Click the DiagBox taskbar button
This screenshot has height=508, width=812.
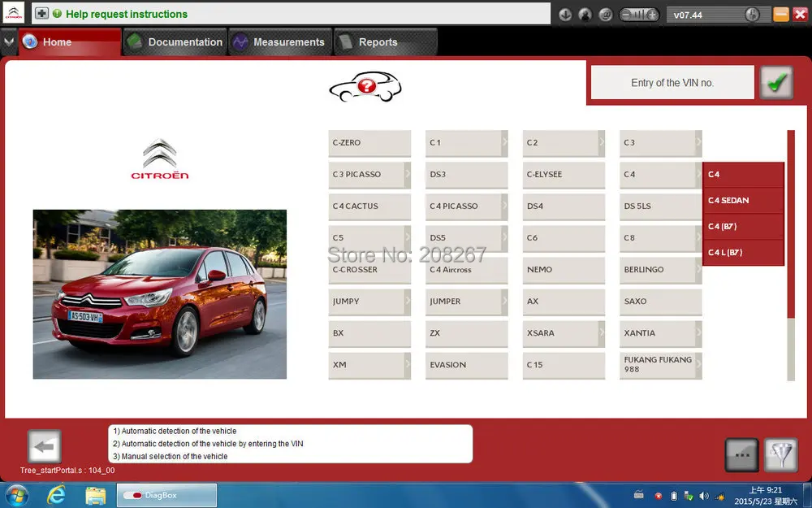tap(166, 495)
